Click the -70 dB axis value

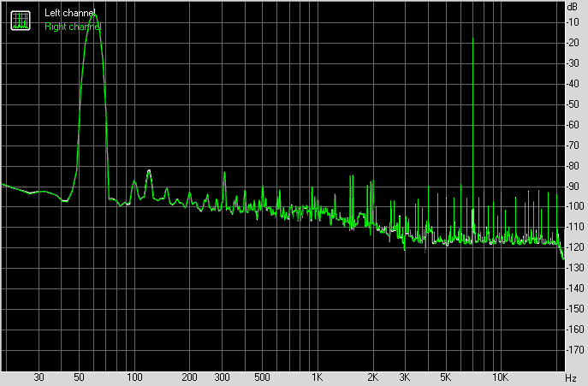[573, 145]
